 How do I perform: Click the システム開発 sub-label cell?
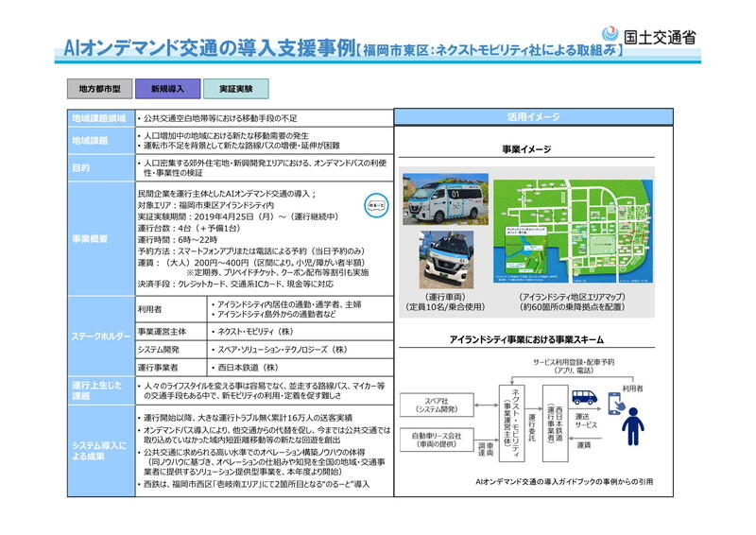(171, 350)
